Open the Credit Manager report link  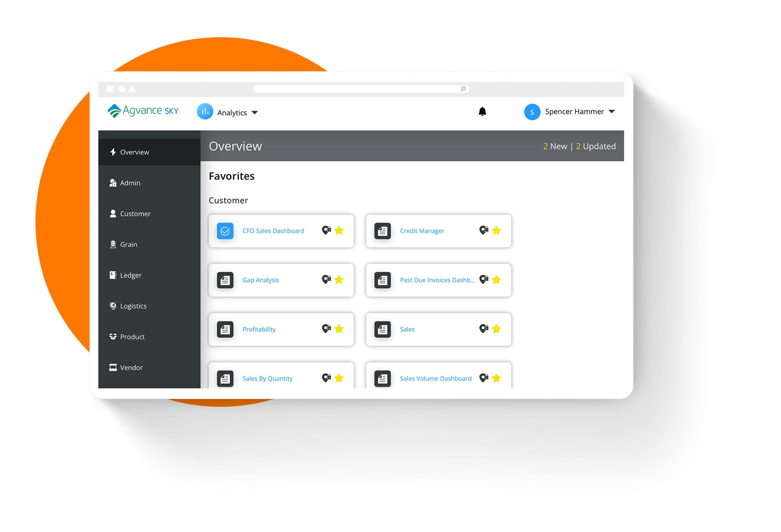(422, 231)
